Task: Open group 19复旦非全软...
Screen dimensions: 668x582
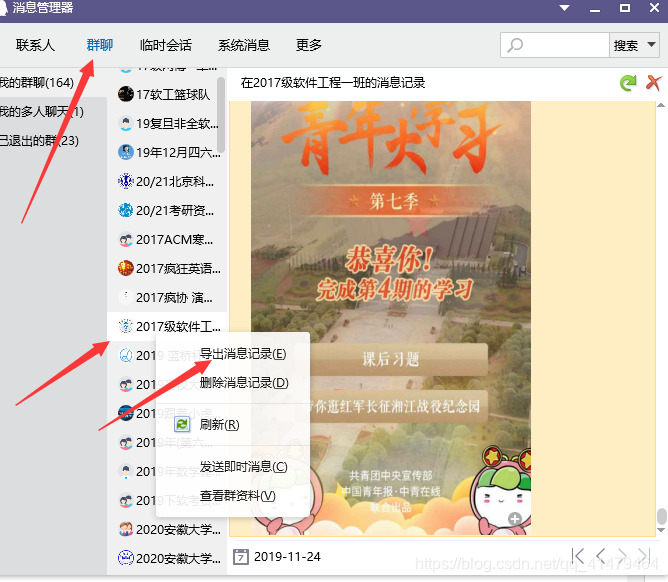Action: (x=167, y=124)
